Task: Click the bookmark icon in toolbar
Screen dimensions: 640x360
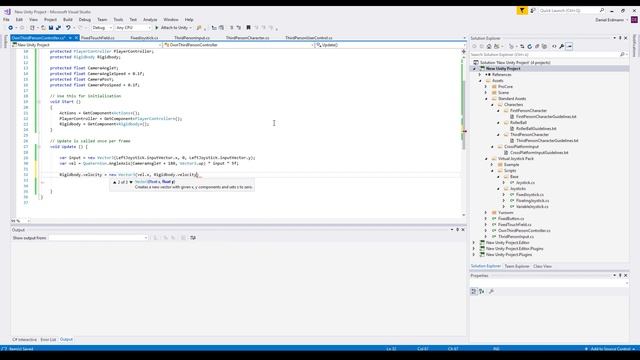Action: coord(248,28)
